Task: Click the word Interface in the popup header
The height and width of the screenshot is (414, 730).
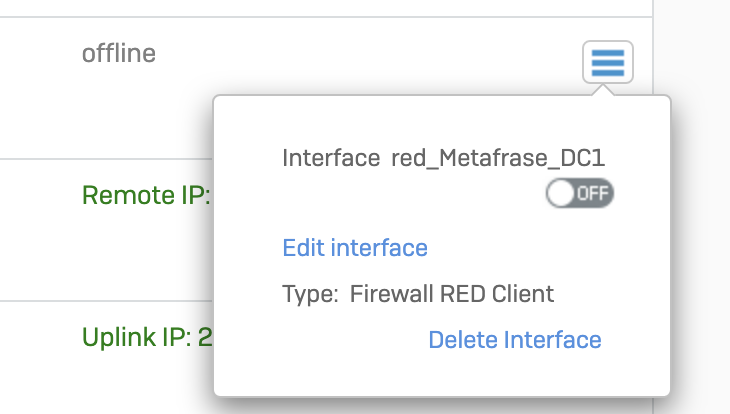Action: coord(331,158)
